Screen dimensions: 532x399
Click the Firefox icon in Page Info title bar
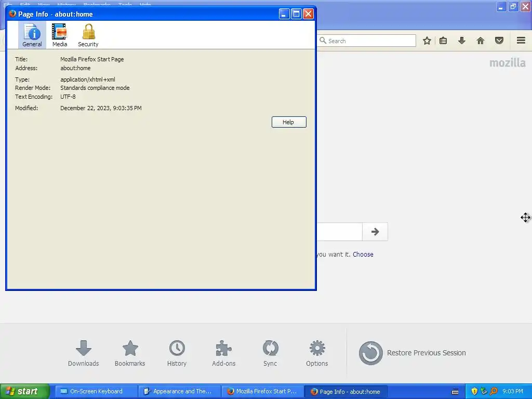[12, 14]
